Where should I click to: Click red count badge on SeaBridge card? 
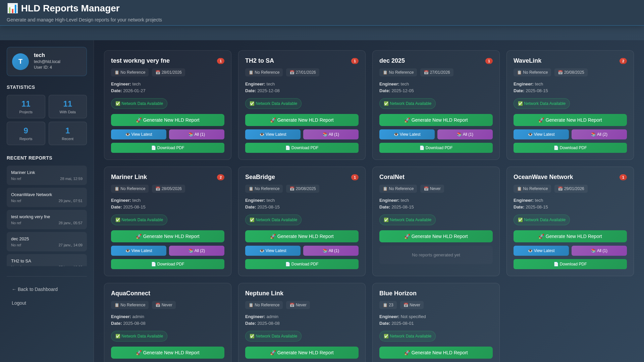tap(355, 177)
